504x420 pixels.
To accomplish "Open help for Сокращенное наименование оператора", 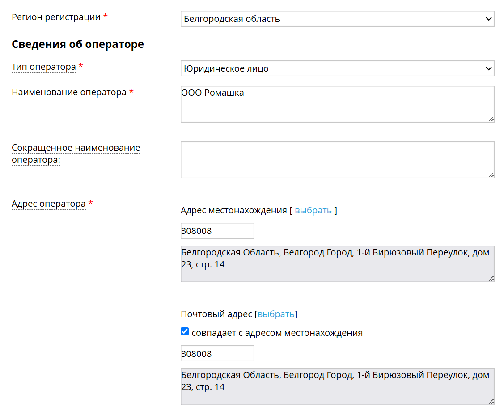I will pos(75,153).
